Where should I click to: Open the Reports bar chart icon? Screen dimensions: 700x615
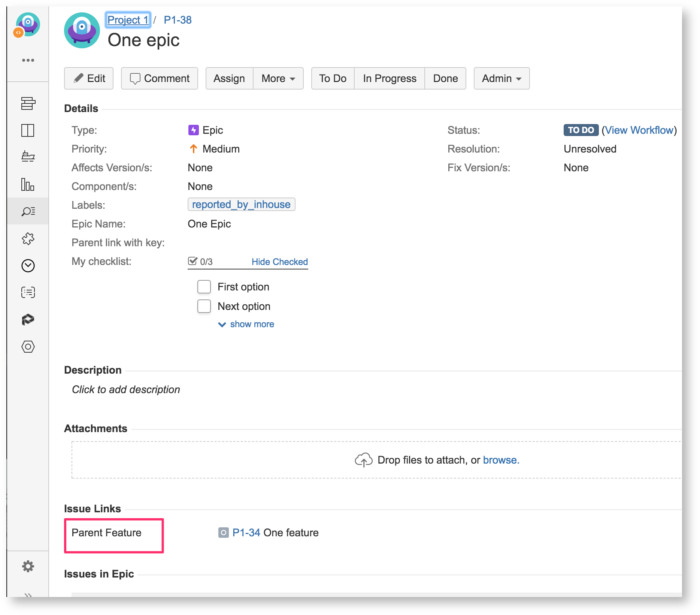coord(28,184)
